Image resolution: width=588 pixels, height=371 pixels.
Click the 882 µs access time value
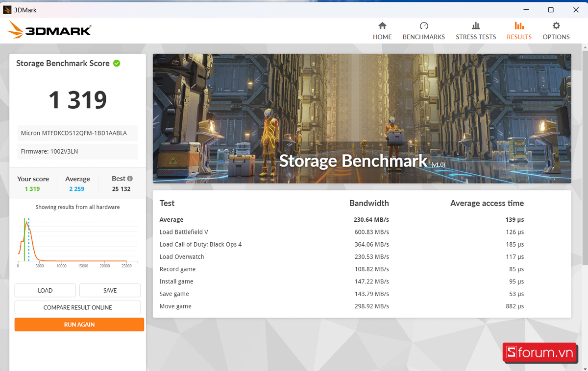point(515,306)
